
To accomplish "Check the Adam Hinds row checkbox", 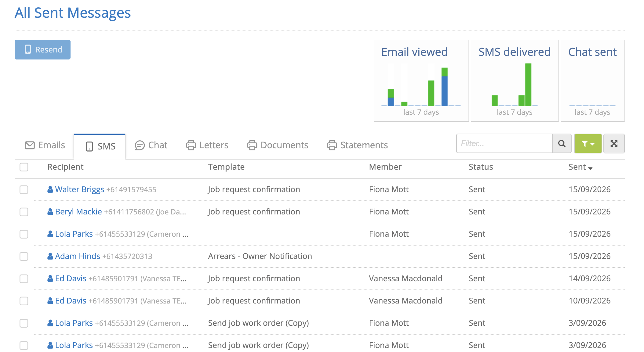I will point(24,256).
